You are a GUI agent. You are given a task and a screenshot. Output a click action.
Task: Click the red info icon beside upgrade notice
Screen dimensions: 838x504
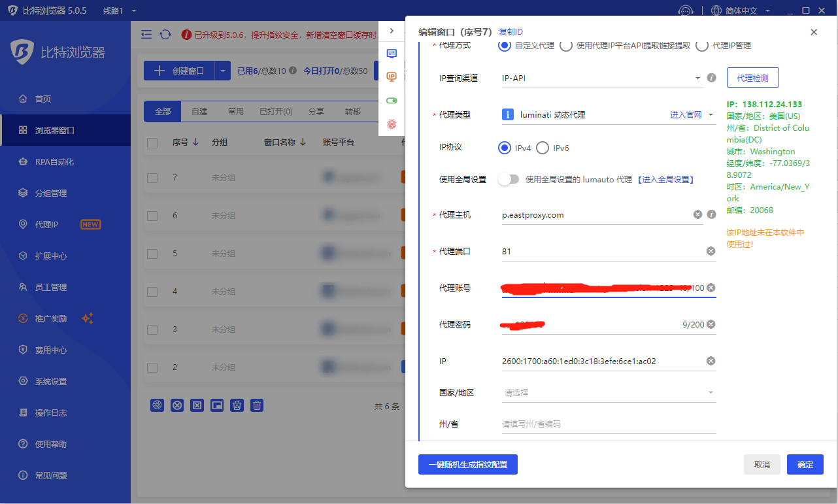click(x=186, y=34)
